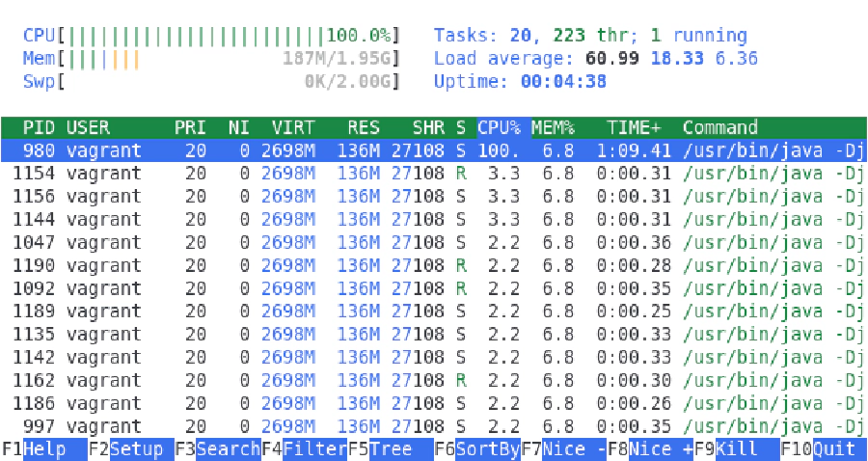Image resolution: width=868 pixels, height=461 pixels.
Task: Select the process row with PID 1190
Action: 434,265
